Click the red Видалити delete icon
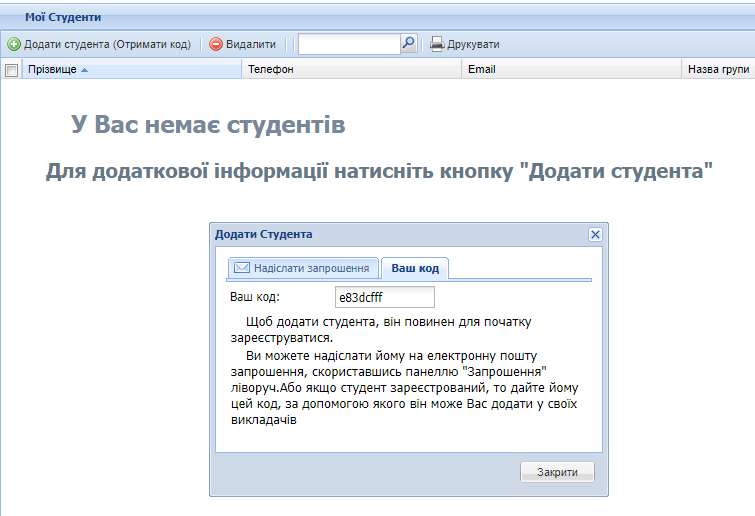 216,44
